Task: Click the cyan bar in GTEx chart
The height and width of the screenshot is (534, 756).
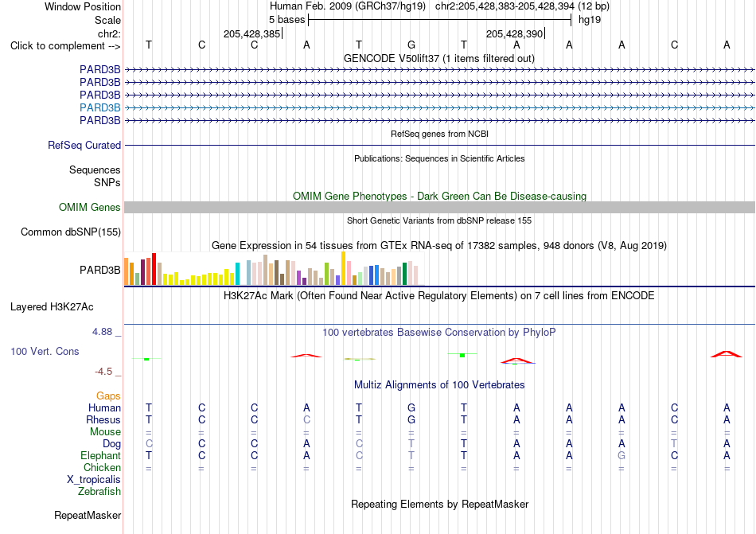Action: coord(237,274)
